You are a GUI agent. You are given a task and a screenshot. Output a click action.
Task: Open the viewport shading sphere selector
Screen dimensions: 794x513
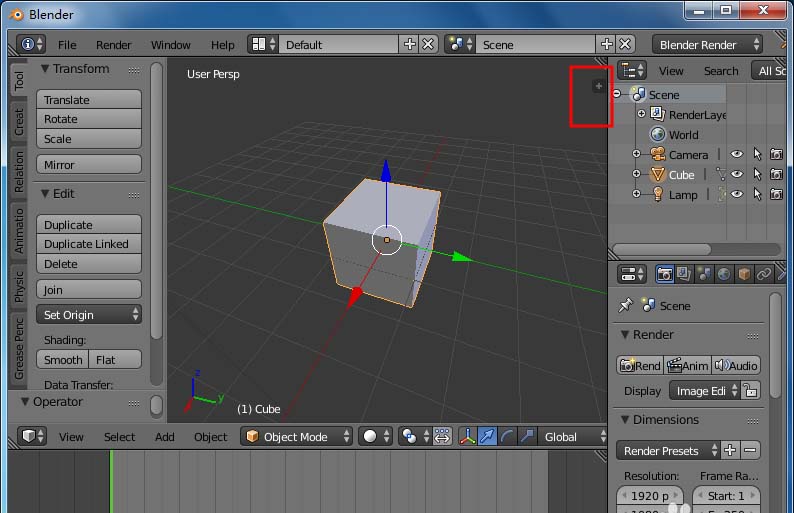point(375,437)
